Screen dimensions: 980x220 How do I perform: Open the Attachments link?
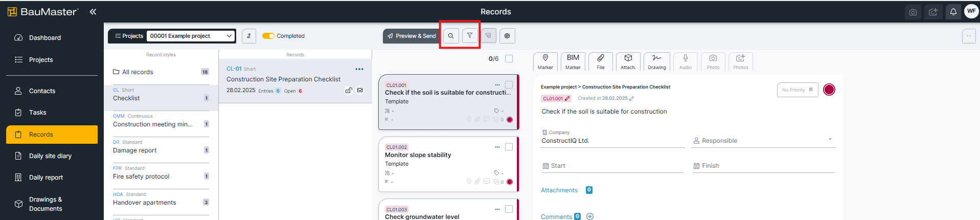(559, 190)
